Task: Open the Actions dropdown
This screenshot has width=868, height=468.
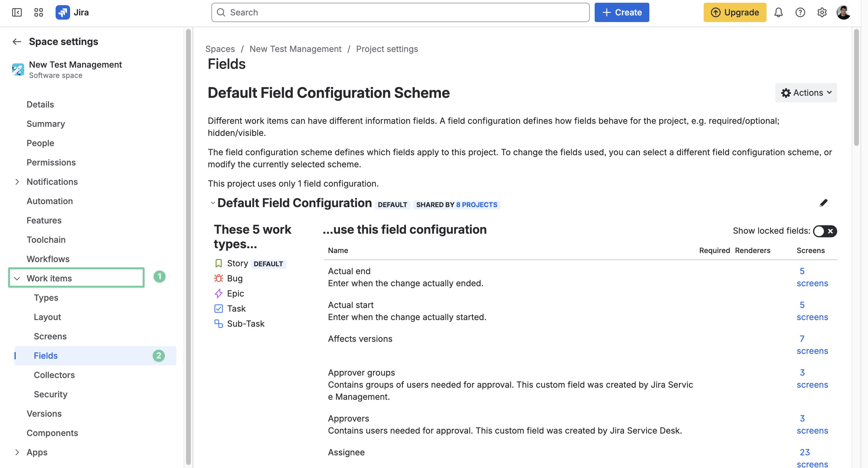Action: pyautogui.click(x=806, y=93)
